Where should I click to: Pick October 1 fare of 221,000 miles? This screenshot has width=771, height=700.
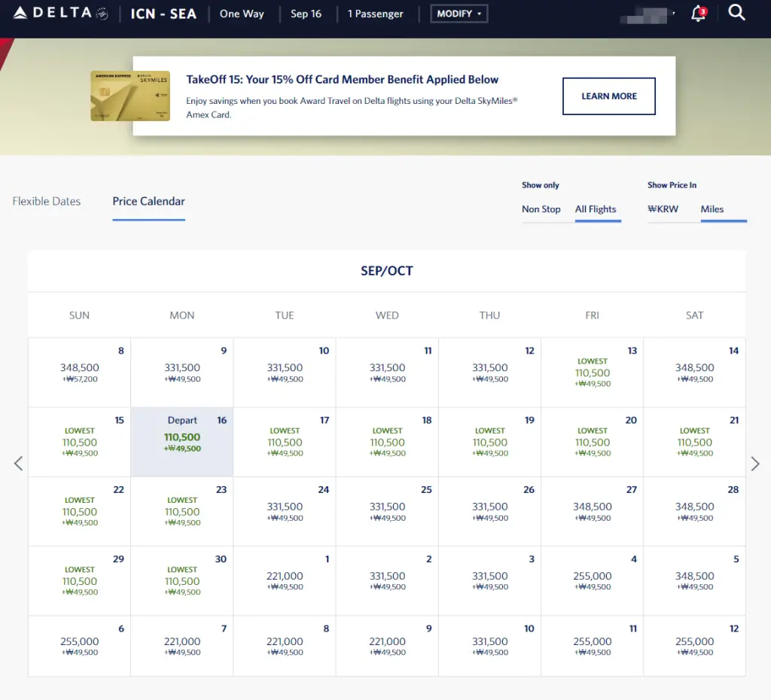tap(285, 581)
